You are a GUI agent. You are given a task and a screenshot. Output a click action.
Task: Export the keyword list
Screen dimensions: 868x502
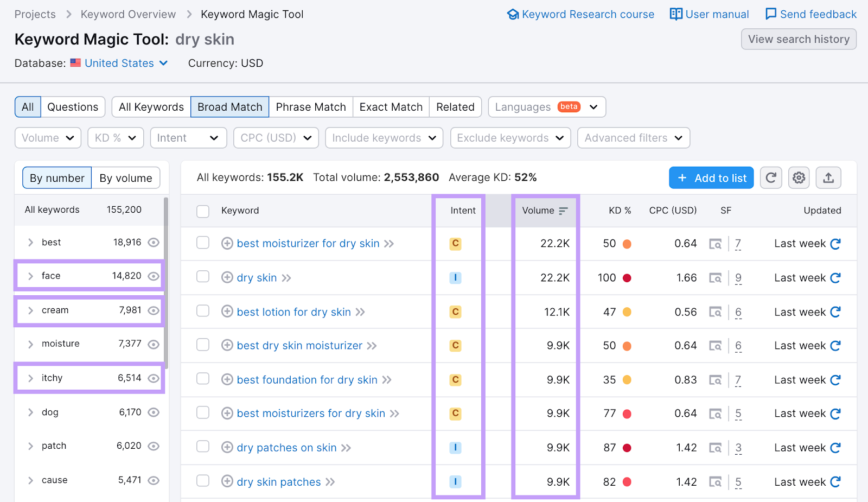point(828,177)
